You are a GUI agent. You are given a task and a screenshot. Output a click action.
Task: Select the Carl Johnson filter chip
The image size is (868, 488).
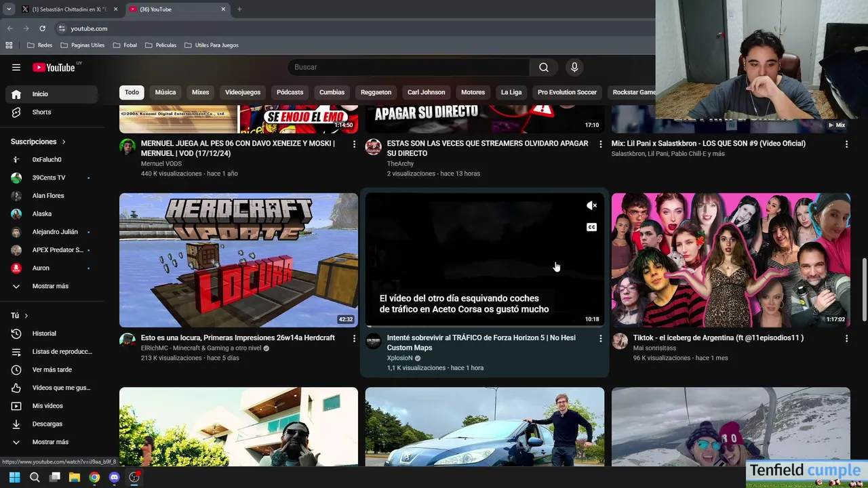(x=426, y=92)
